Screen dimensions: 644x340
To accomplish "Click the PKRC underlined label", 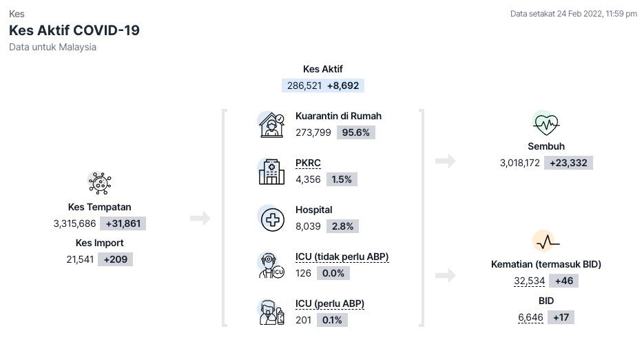I will coord(308,163).
